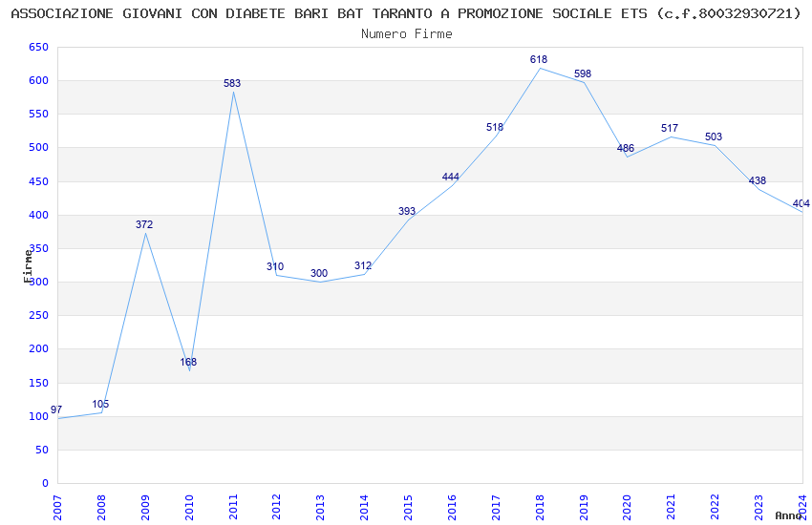Viewport: 812px width, 525px height.
Task: Click the data label 168
Action: 188,362
